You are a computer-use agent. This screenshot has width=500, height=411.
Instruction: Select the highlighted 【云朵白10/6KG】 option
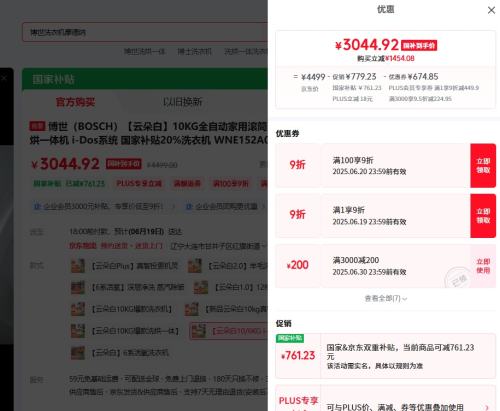[x=229, y=331]
